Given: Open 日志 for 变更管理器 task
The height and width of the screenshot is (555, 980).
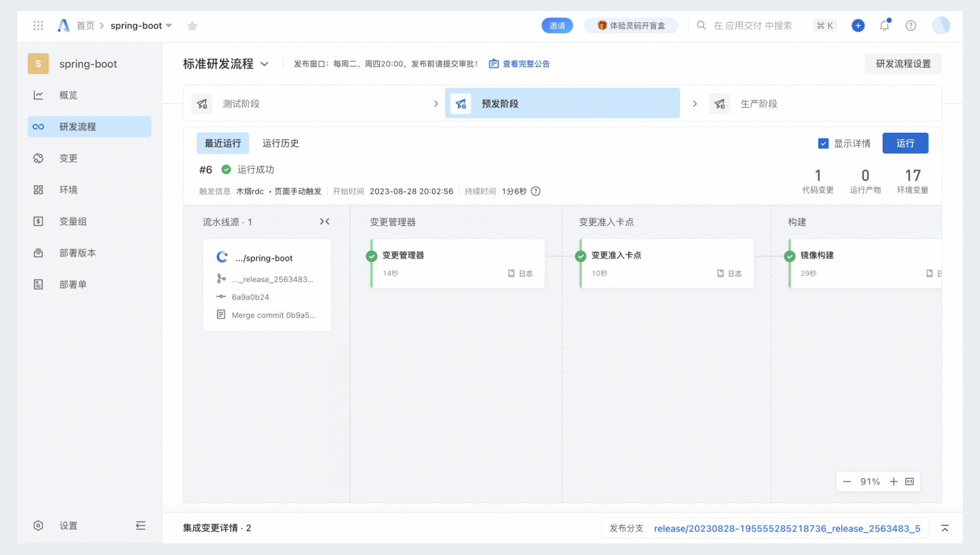Looking at the screenshot, I should click(520, 274).
